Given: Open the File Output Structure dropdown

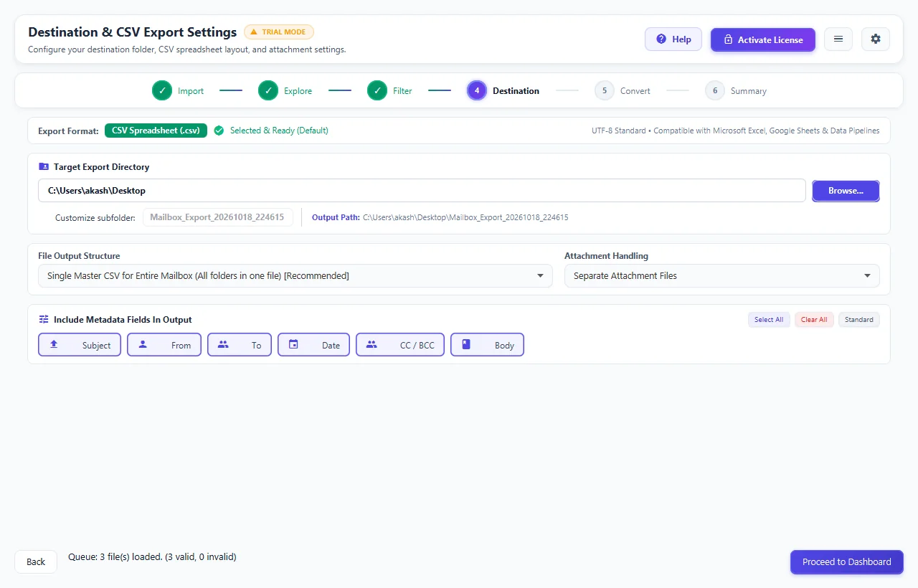Looking at the screenshot, I should tap(295, 276).
